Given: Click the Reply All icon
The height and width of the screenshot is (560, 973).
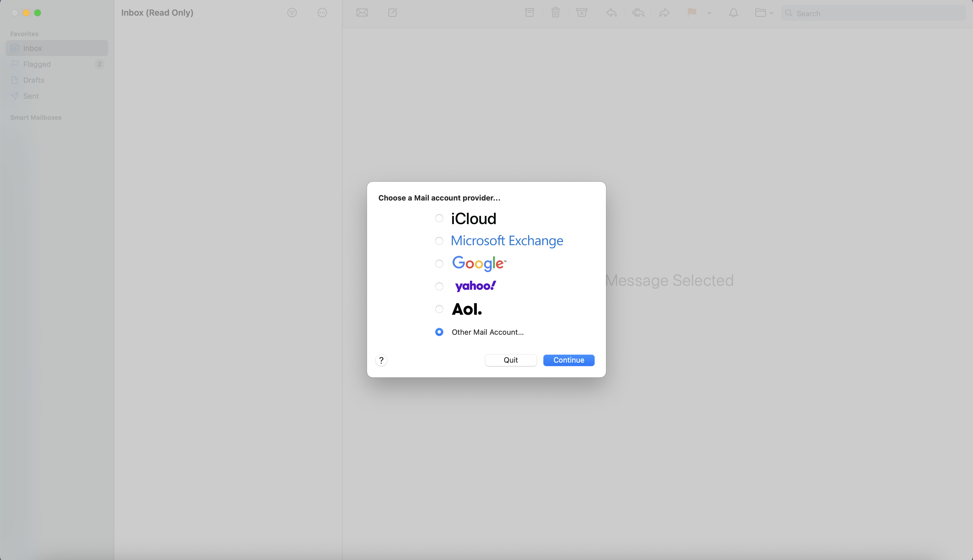Looking at the screenshot, I should (x=638, y=13).
